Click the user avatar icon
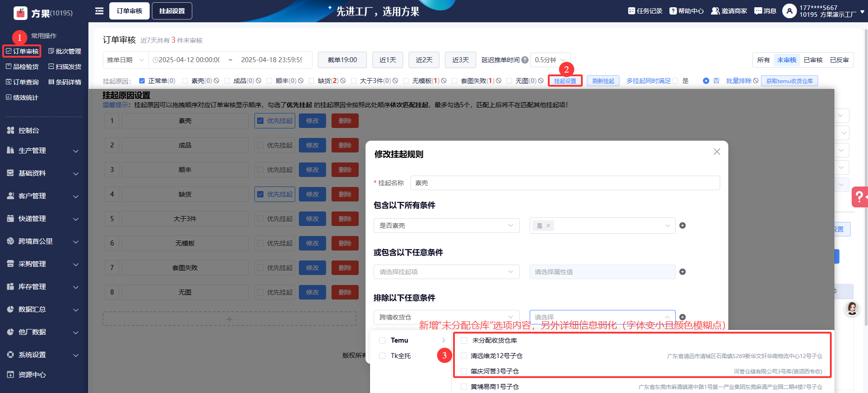 click(790, 11)
